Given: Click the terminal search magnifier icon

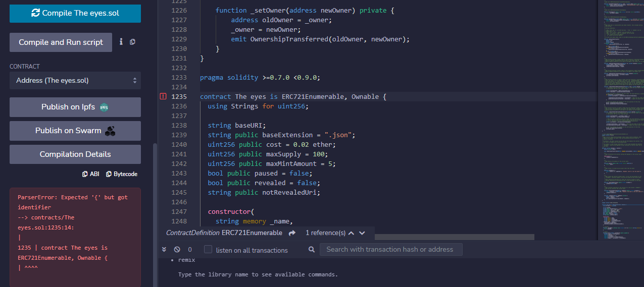Looking at the screenshot, I should [x=312, y=249].
